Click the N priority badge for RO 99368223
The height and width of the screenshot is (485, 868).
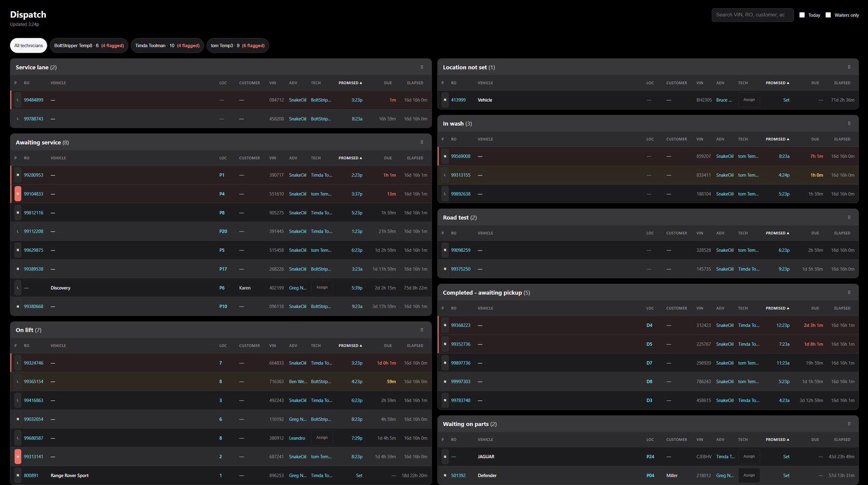pyautogui.click(x=445, y=325)
